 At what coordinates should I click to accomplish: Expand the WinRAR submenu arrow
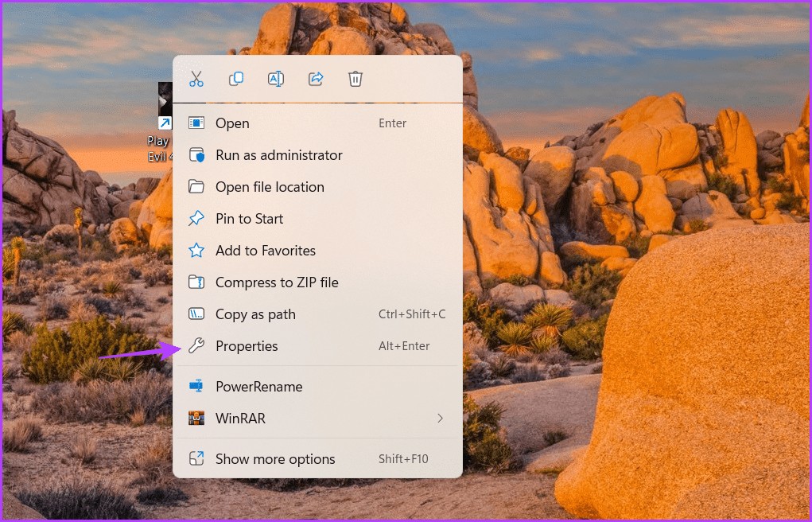tap(440, 419)
